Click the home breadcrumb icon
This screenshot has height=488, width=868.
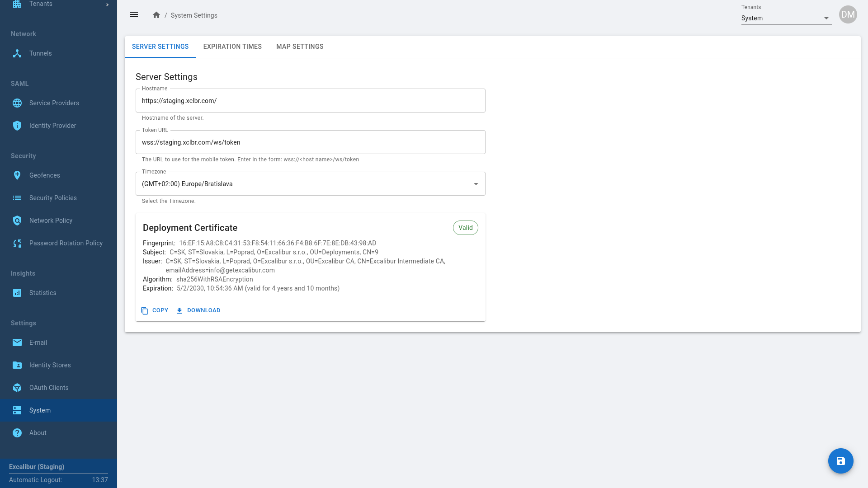pyautogui.click(x=156, y=15)
